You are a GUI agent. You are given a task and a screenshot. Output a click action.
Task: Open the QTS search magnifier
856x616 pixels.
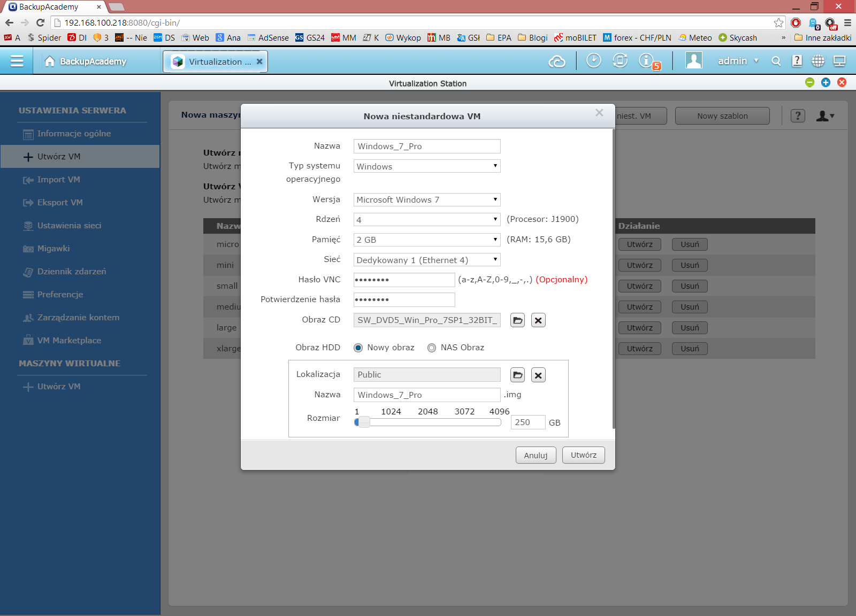click(776, 61)
